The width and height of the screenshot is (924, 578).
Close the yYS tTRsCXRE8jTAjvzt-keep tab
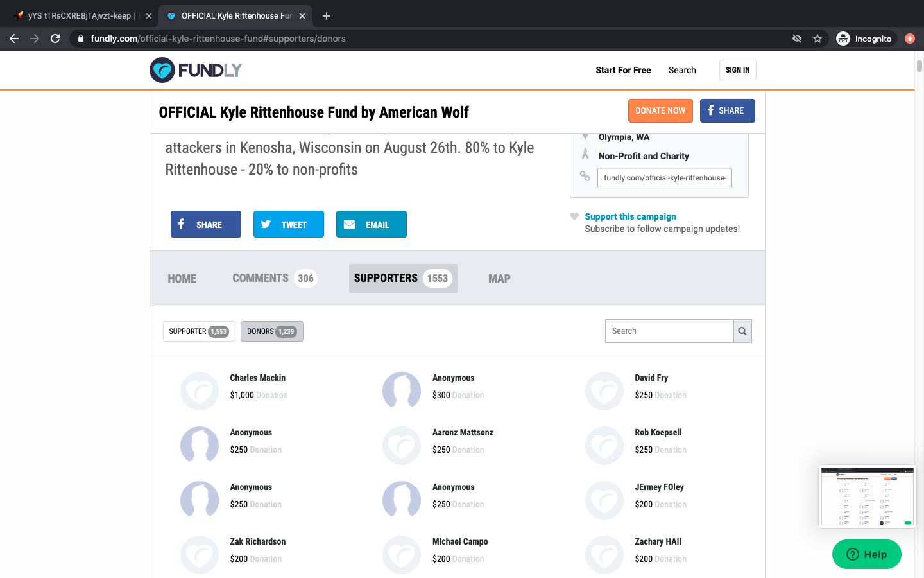click(x=149, y=16)
